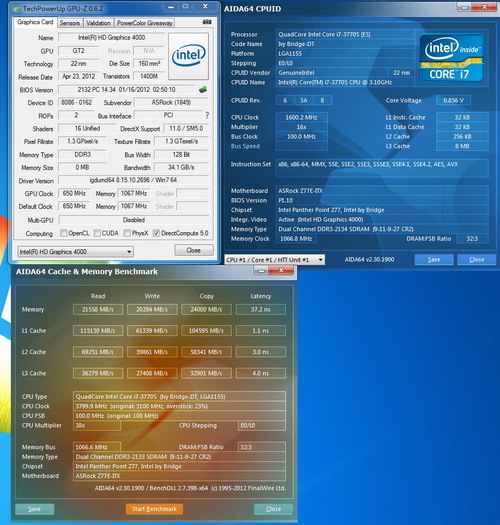The image size is (500, 525).
Task: Switch to the Sensors tab
Action: pos(70,23)
